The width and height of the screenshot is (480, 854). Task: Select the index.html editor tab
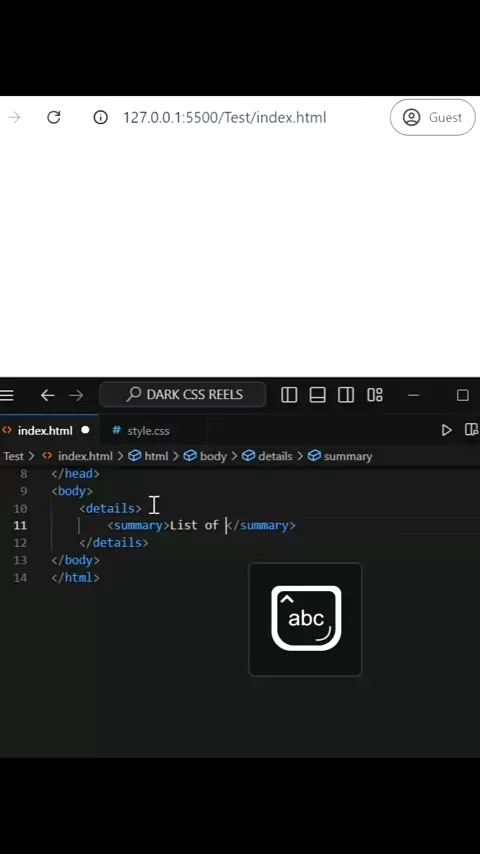[45, 431]
